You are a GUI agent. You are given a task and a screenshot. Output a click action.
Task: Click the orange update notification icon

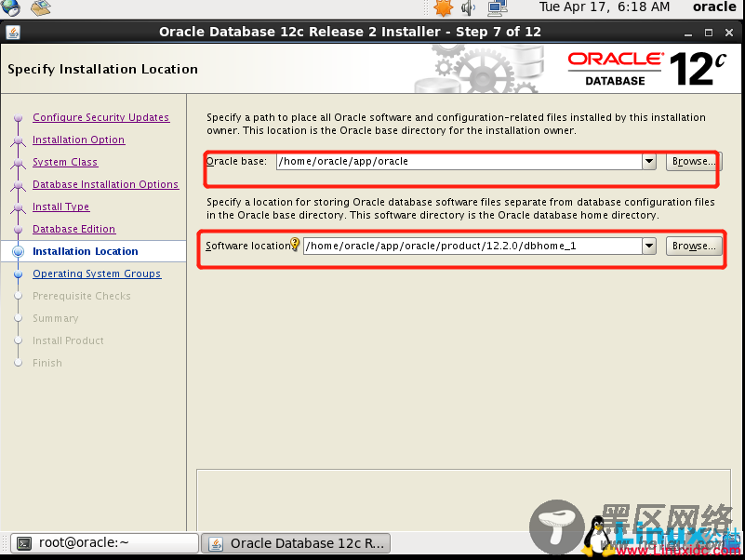[443, 7]
